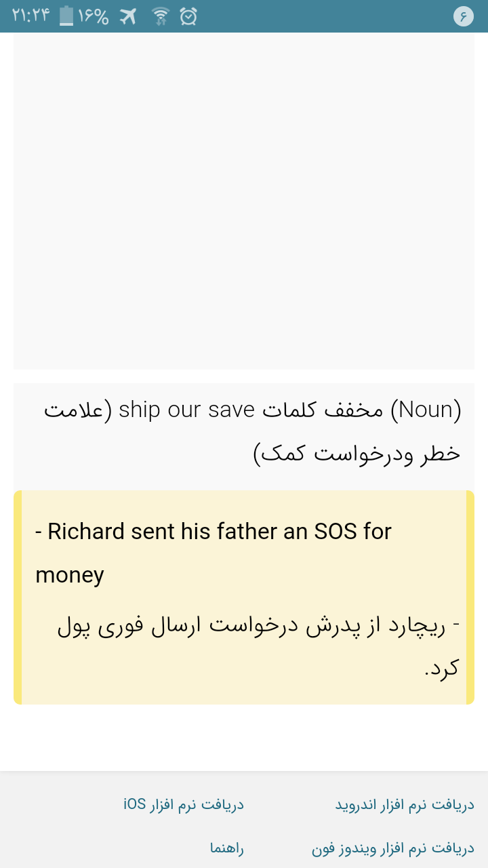Viewport: 488px width, 868px height.
Task: Open the دریافت نرم افزار iOS link
Action: coord(183,805)
